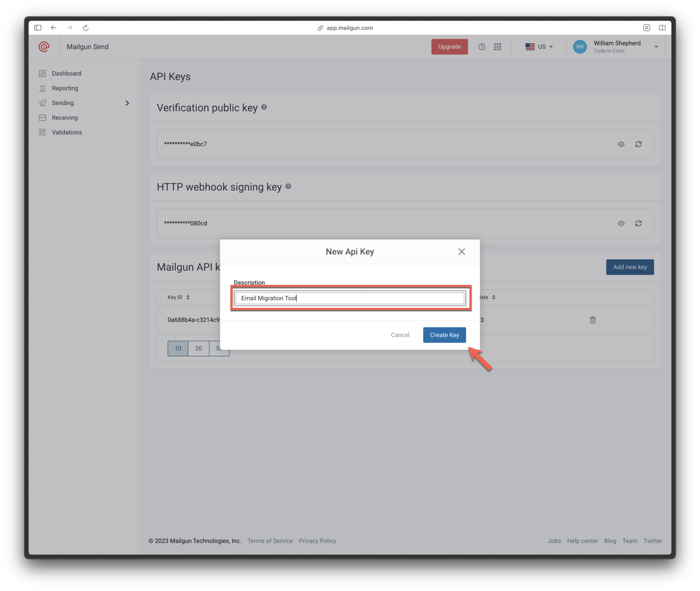Open Privacy Policy link
Image resolution: width=700 pixels, height=591 pixels.
(x=318, y=541)
